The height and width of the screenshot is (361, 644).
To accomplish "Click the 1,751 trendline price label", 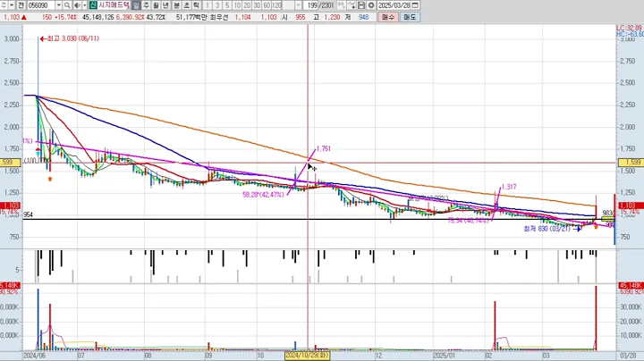I will [x=324, y=149].
